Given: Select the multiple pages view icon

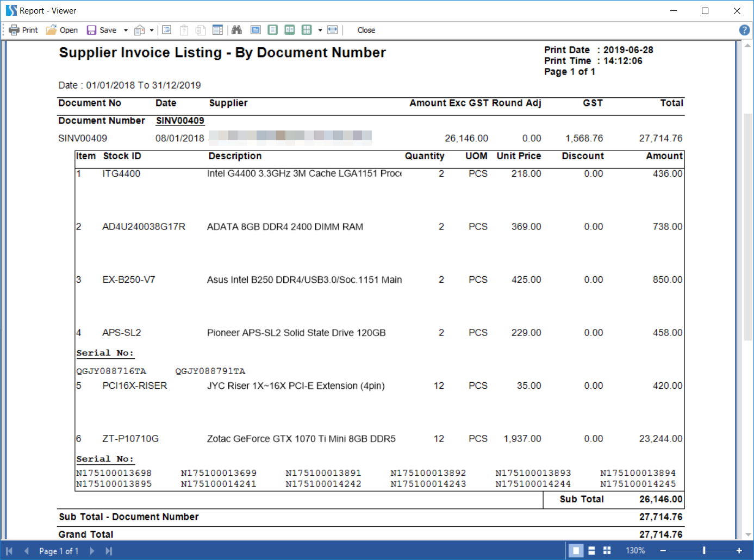Looking at the screenshot, I should (x=307, y=30).
